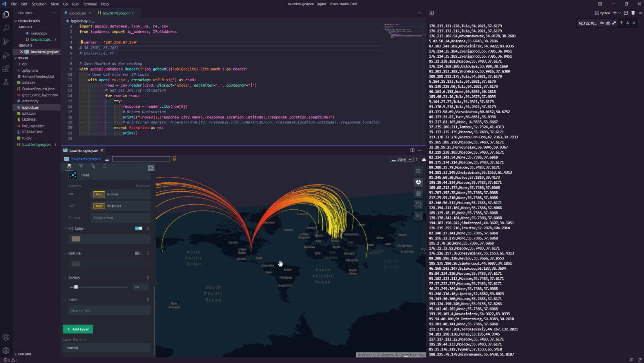Open the Lon longitude field selector
This screenshot has height=363, width=644.
pos(120,206)
